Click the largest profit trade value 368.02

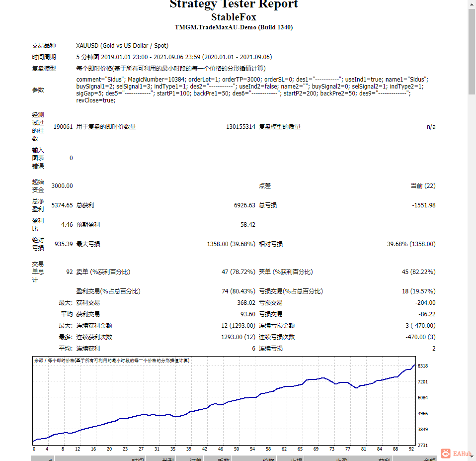pos(246,303)
